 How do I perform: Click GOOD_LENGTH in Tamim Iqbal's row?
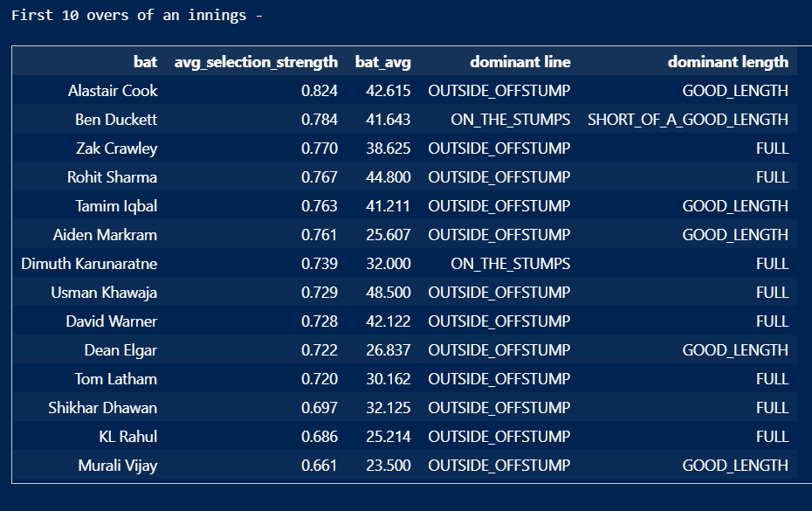[x=735, y=206]
